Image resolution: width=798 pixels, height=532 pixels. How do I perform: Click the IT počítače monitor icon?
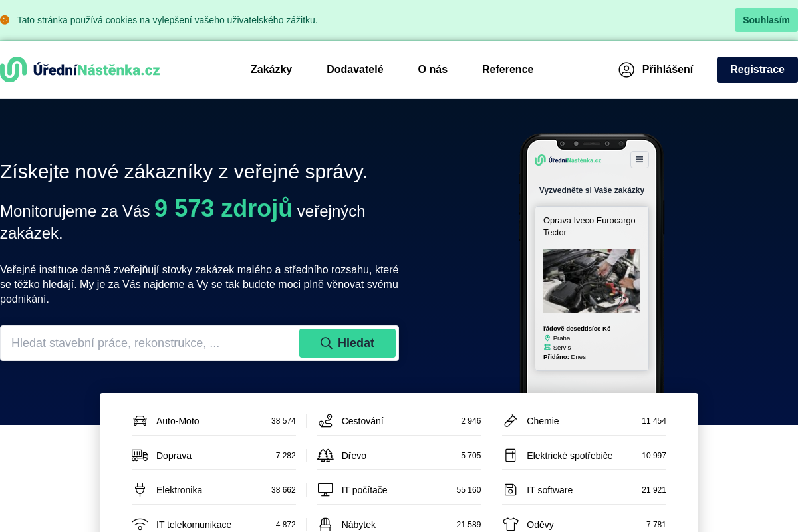click(325, 490)
